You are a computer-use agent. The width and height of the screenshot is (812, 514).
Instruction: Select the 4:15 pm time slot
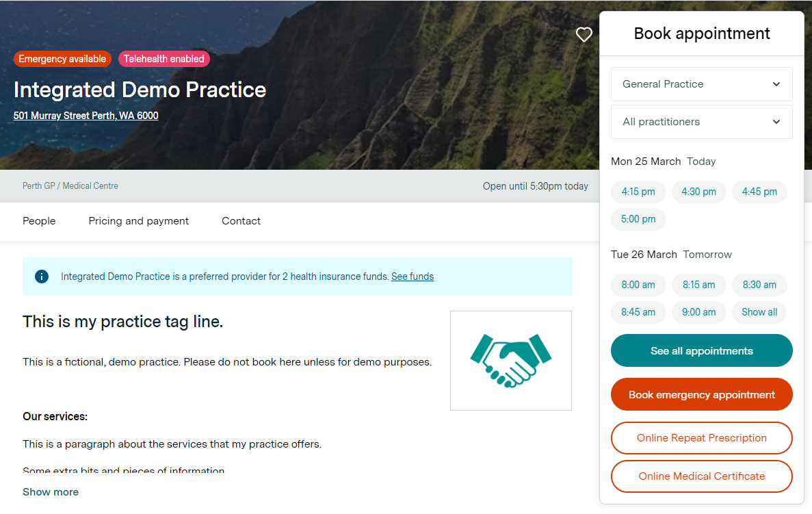(x=638, y=192)
